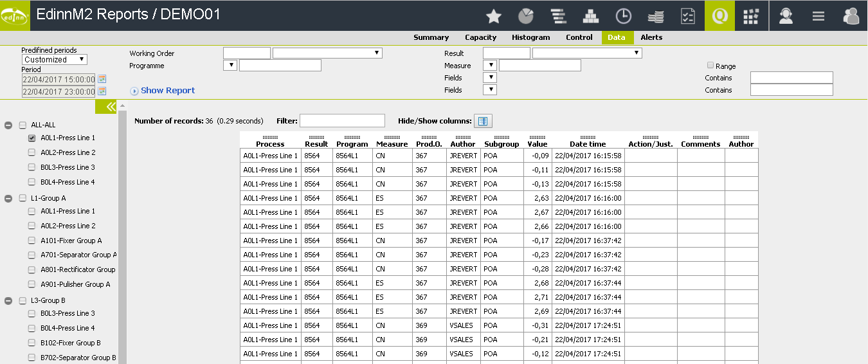
Task: Tick the ALL-ALL checkbox
Action: click(x=23, y=125)
